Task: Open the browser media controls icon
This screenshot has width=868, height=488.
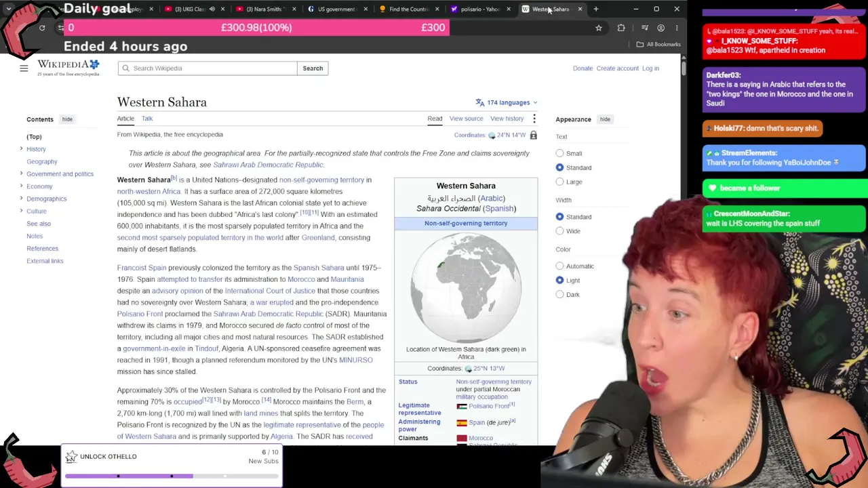Action: point(645,28)
